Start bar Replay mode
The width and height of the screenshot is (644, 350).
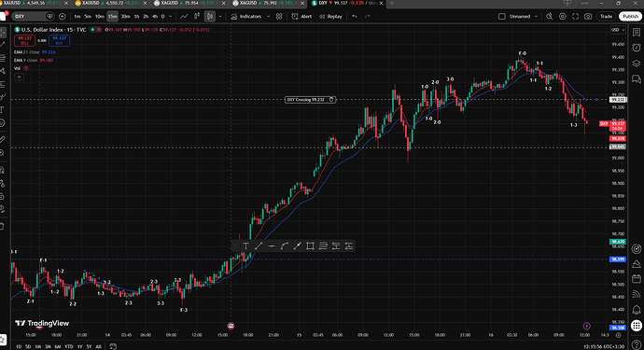(330, 17)
